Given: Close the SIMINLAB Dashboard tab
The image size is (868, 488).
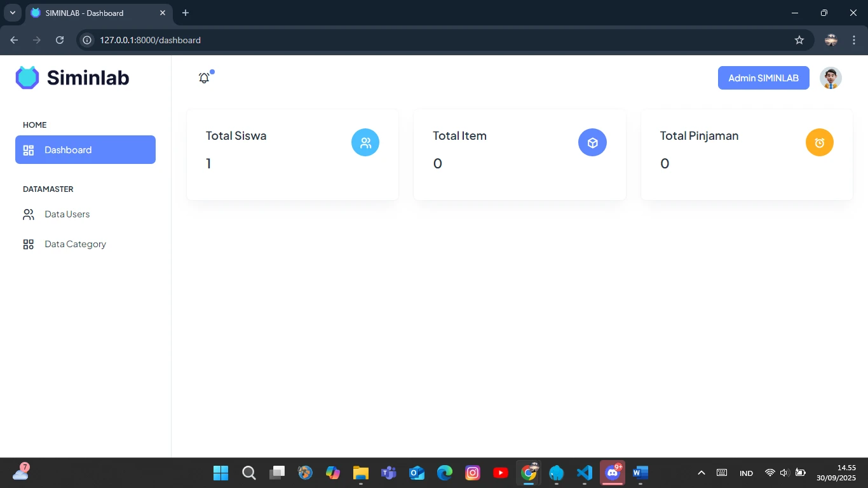Looking at the screenshot, I should [x=163, y=13].
